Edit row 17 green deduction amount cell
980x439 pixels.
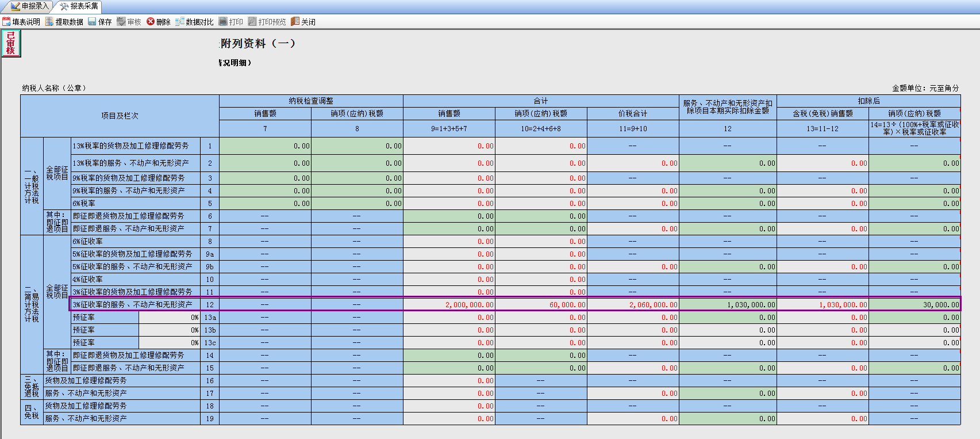(728, 393)
